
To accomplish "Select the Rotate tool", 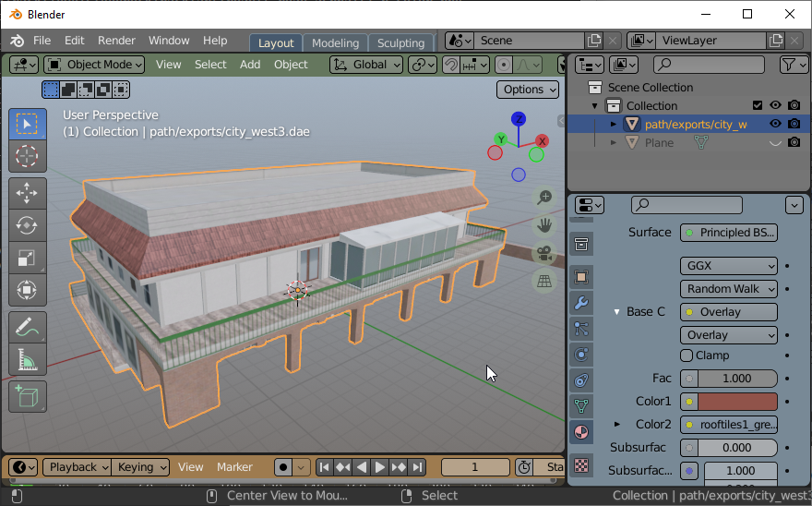I will click(x=27, y=225).
